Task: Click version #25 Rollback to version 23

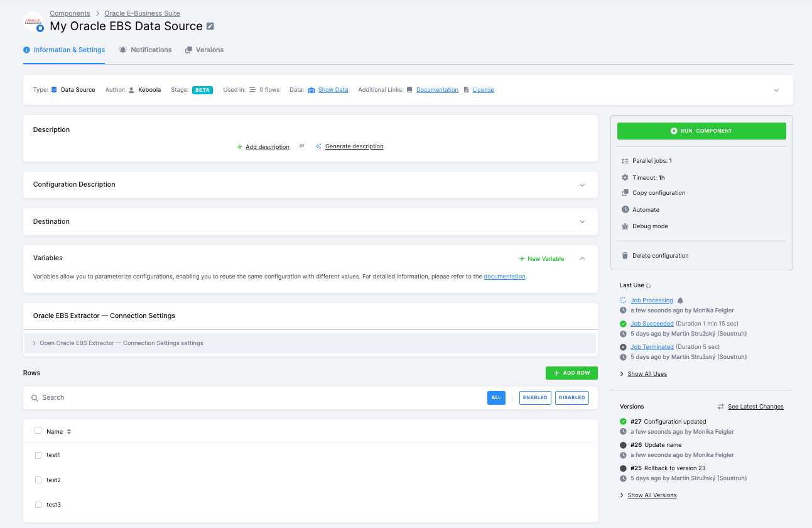Action: pos(669,468)
